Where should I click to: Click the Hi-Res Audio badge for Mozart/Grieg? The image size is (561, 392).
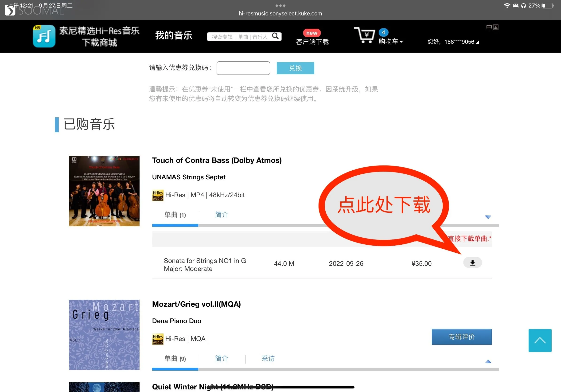coord(158,339)
